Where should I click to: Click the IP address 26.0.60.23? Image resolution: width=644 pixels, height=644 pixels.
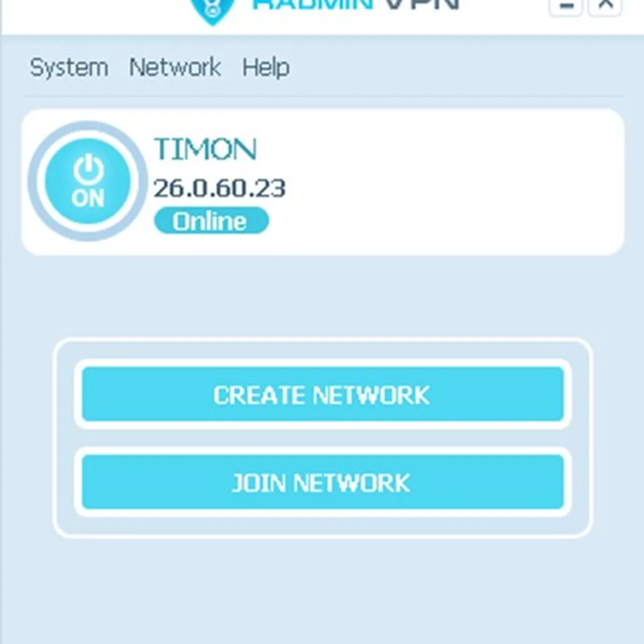click(x=219, y=188)
